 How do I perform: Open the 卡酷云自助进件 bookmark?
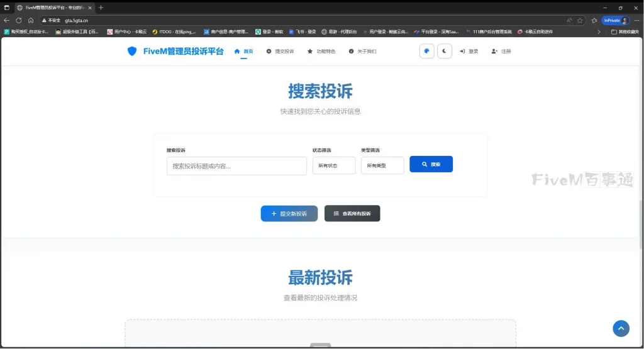click(x=535, y=31)
